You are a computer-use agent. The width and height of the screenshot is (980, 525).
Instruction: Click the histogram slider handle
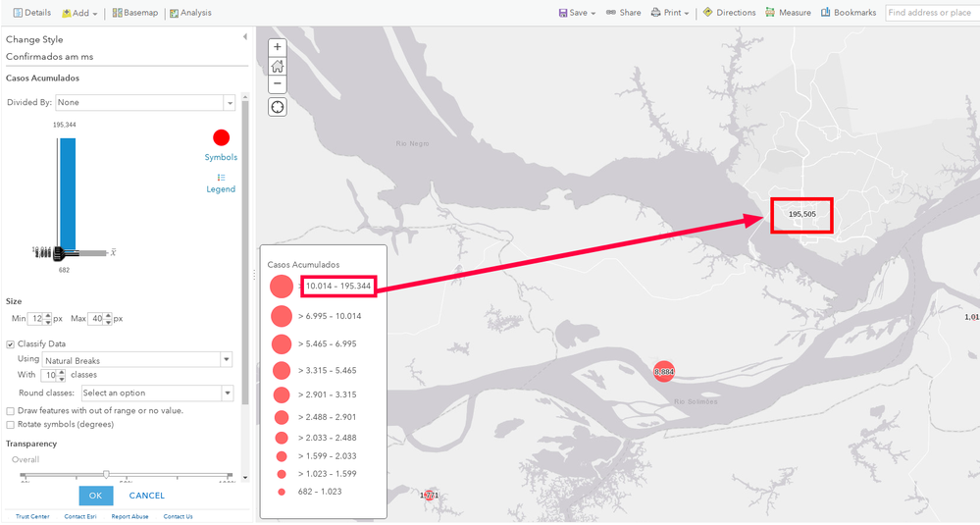59,253
